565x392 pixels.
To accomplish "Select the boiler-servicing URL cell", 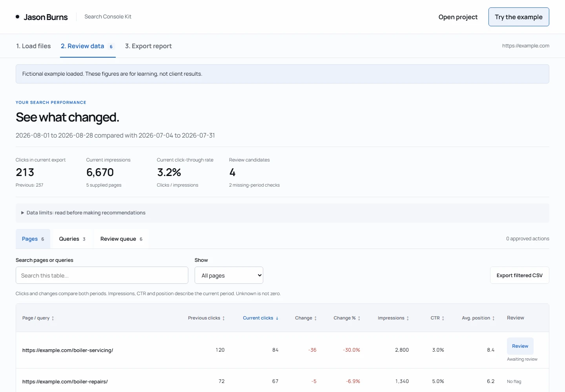I will tap(67, 350).
